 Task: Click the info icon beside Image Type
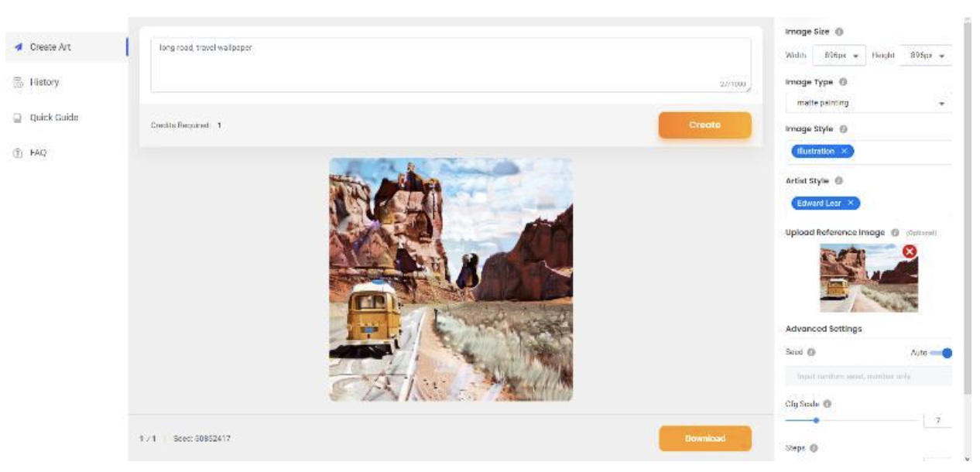click(843, 81)
